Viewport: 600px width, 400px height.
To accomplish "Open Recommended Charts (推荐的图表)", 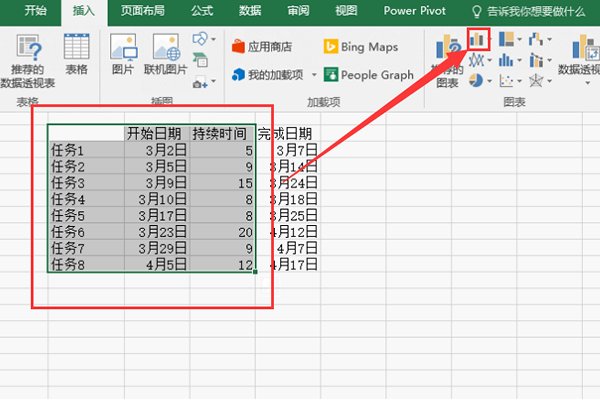I will (x=447, y=60).
